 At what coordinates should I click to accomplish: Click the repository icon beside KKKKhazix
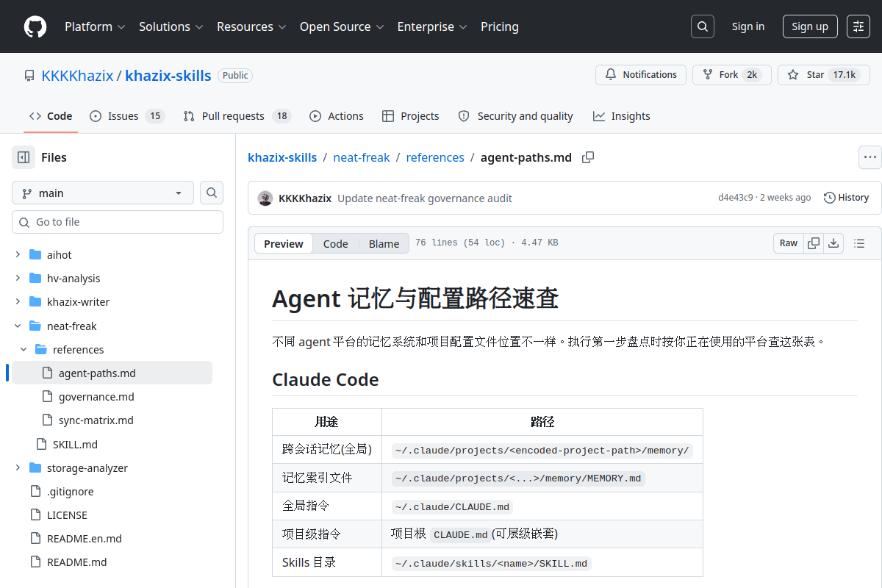pyautogui.click(x=29, y=76)
